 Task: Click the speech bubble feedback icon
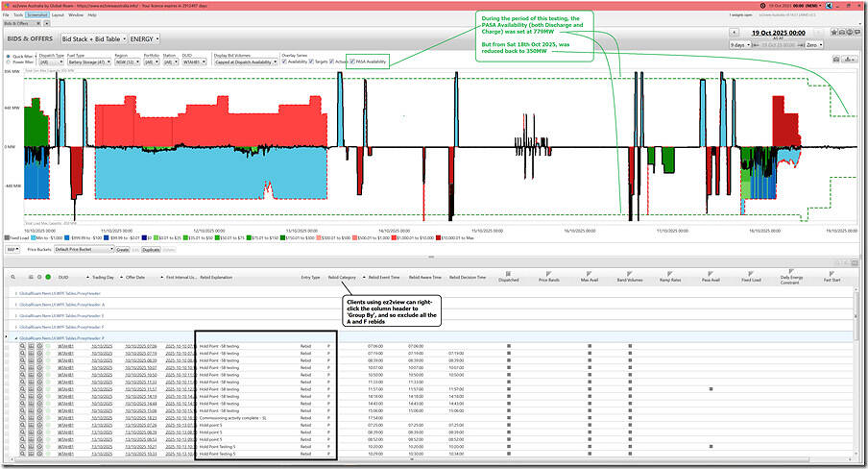pyautogui.click(x=856, y=33)
